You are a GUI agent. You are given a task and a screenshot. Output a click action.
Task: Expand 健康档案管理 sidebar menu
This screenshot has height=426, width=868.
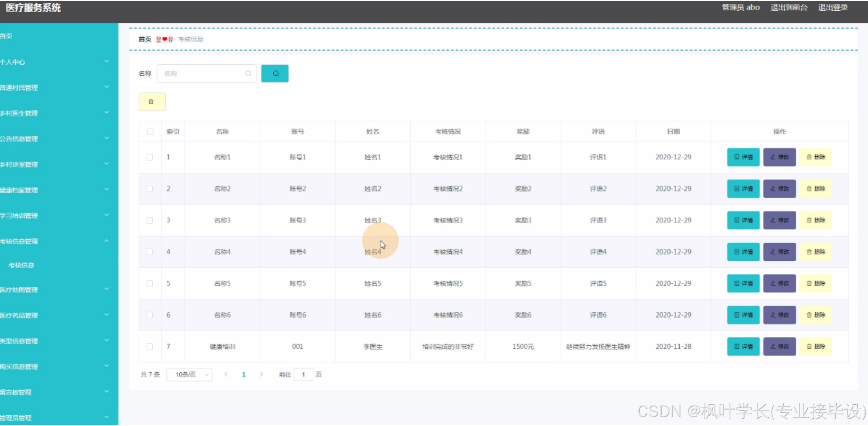click(x=59, y=190)
